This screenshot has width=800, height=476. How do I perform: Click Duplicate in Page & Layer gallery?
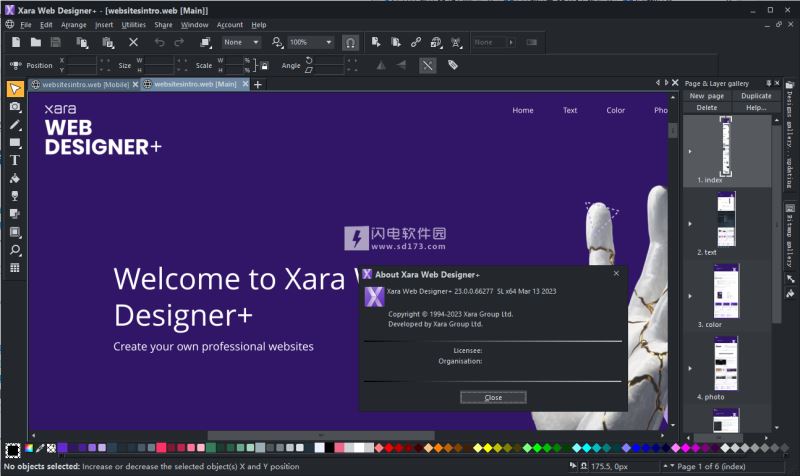pos(756,96)
